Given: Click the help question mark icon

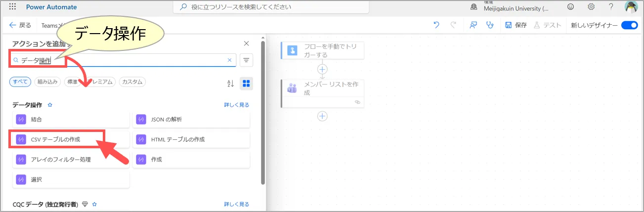Looking at the screenshot, I should tap(611, 7).
